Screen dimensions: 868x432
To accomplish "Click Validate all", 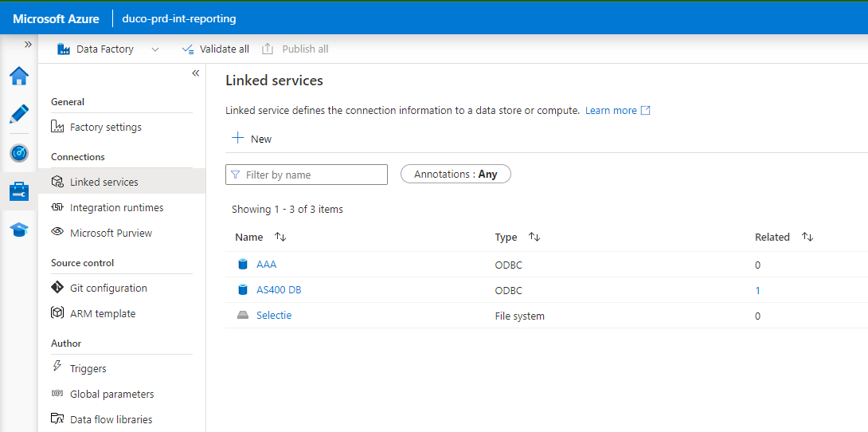I will (x=216, y=49).
